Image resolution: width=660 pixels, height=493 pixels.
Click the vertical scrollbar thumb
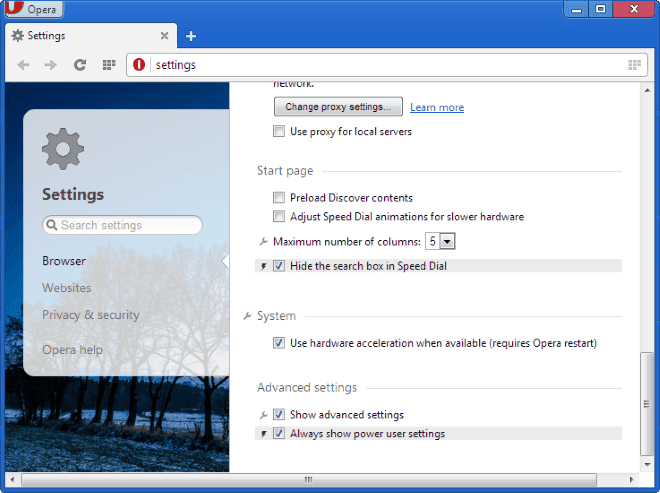point(646,404)
